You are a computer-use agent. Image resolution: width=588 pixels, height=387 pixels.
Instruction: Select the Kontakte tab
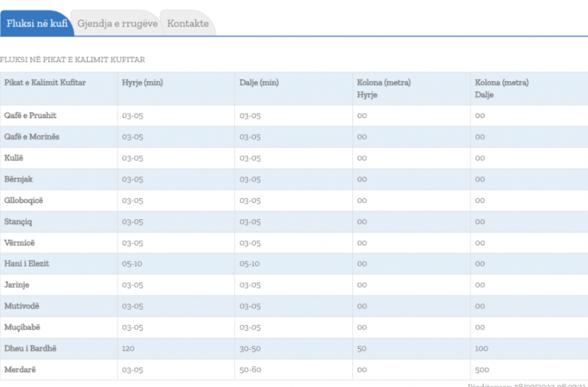tap(187, 24)
